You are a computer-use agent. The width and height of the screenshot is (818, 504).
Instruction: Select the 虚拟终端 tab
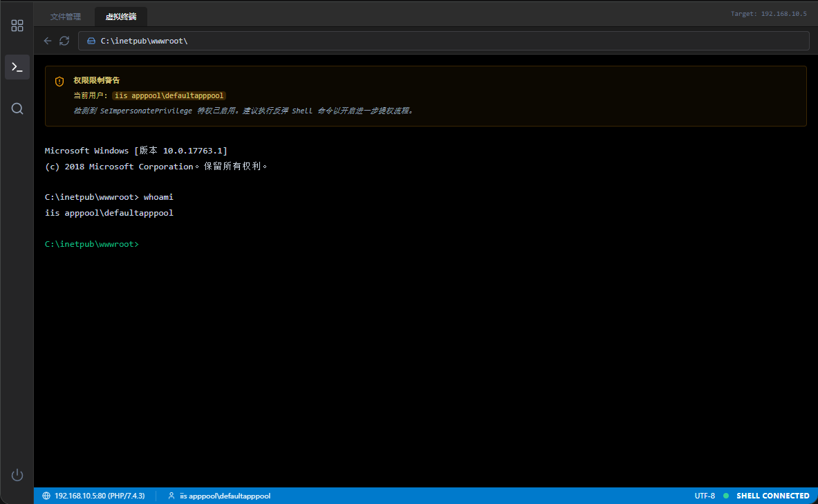pos(121,17)
